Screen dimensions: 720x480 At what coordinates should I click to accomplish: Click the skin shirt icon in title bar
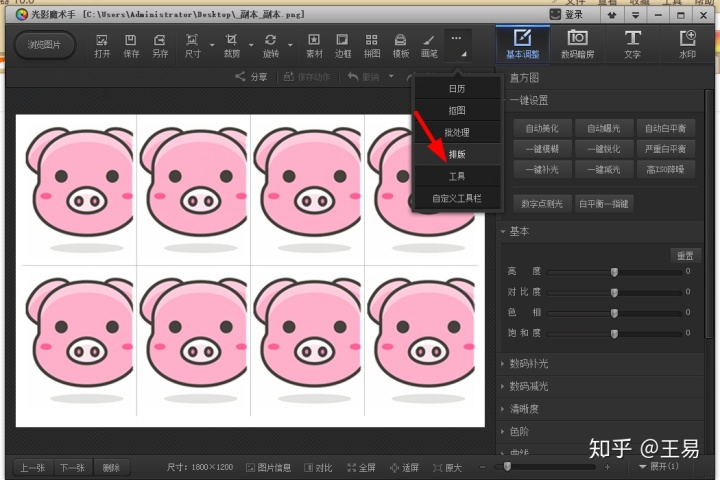pos(612,15)
